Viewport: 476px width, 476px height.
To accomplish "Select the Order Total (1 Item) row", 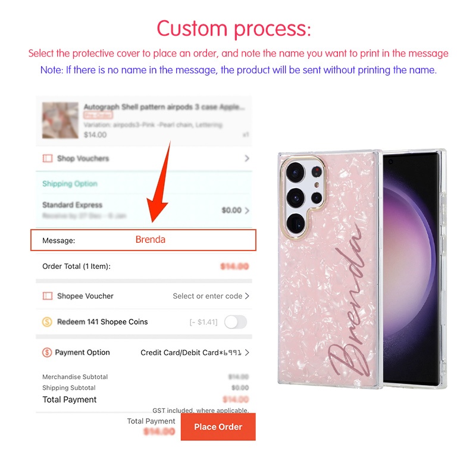I will (144, 267).
